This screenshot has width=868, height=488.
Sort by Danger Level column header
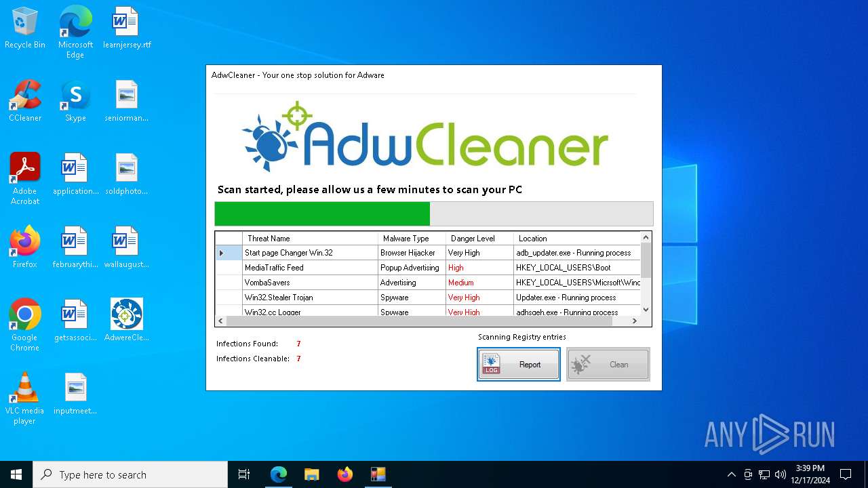(x=480, y=239)
